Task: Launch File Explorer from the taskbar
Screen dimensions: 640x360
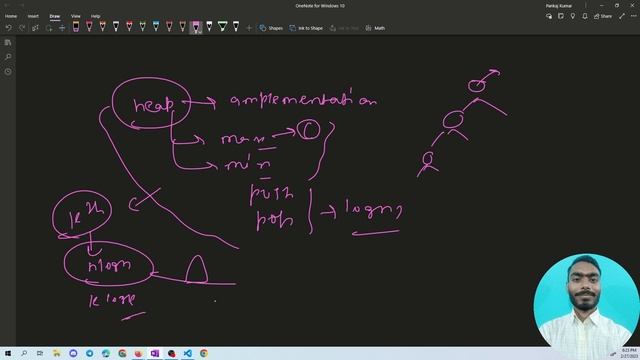Action: 56,353
